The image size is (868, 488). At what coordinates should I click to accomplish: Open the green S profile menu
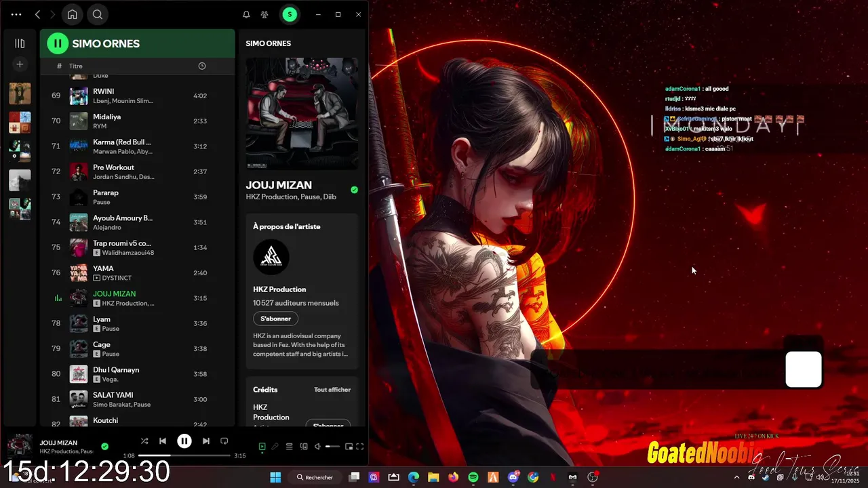tap(290, 14)
